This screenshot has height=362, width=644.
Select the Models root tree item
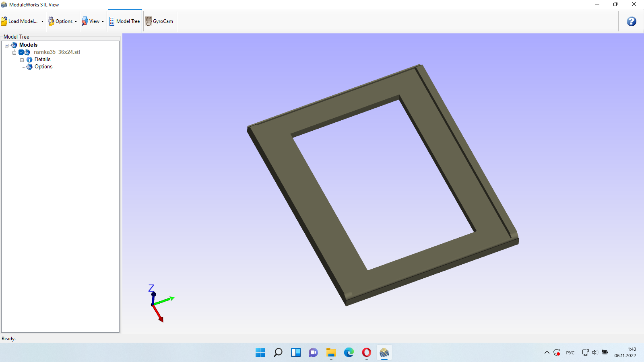pyautogui.click(x=28, y=45)
